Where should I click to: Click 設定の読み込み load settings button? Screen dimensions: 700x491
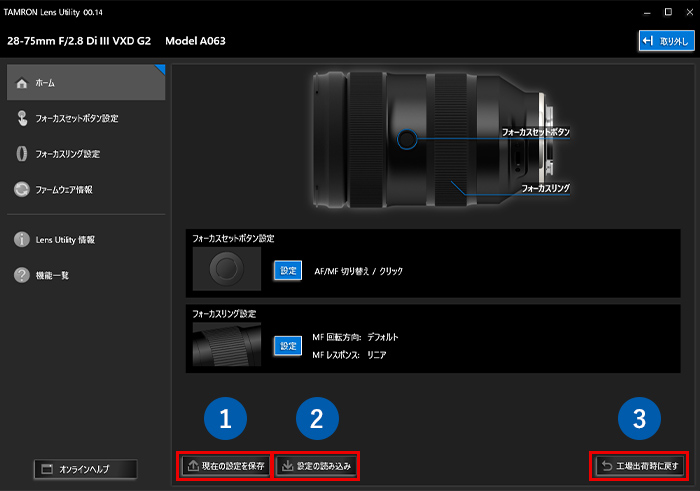pos(316,466)
